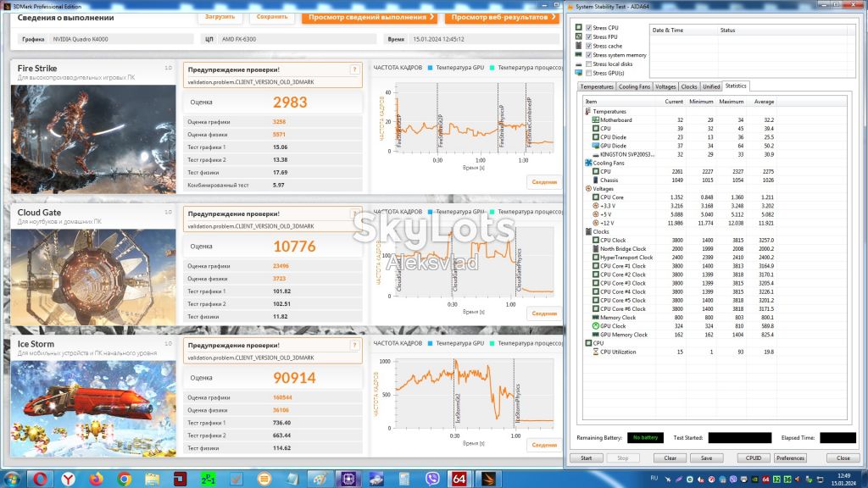Toggle the Stress CPU checkbox
This screenshot has height=488, width=868.
coord(588,28)
